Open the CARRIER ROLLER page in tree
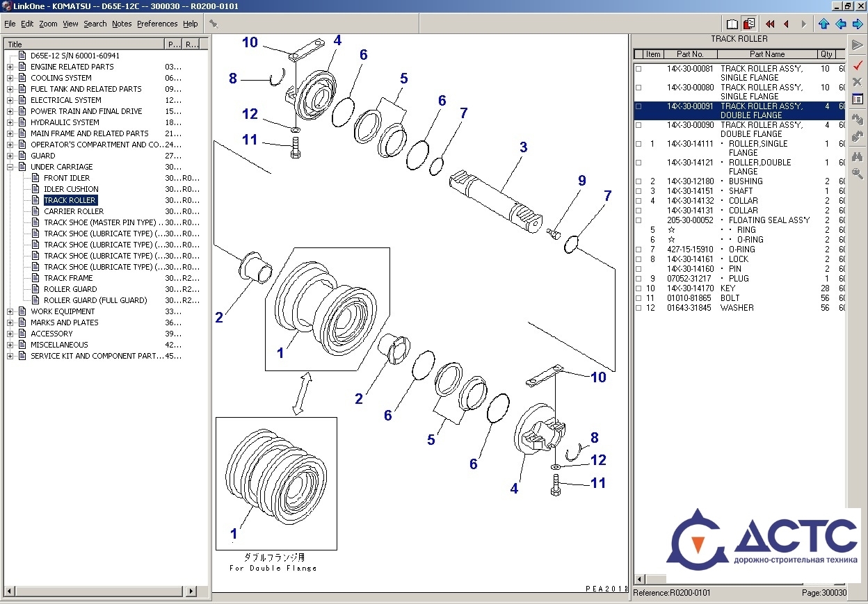This screenshot has height=604, width=868. (x=74, y=211)
